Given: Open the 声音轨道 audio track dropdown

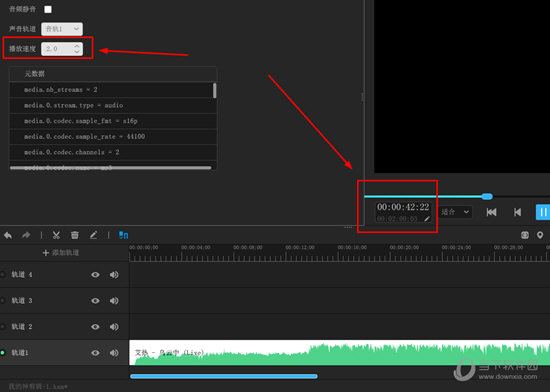Looking at the screenshot, I should pos(62,29).
